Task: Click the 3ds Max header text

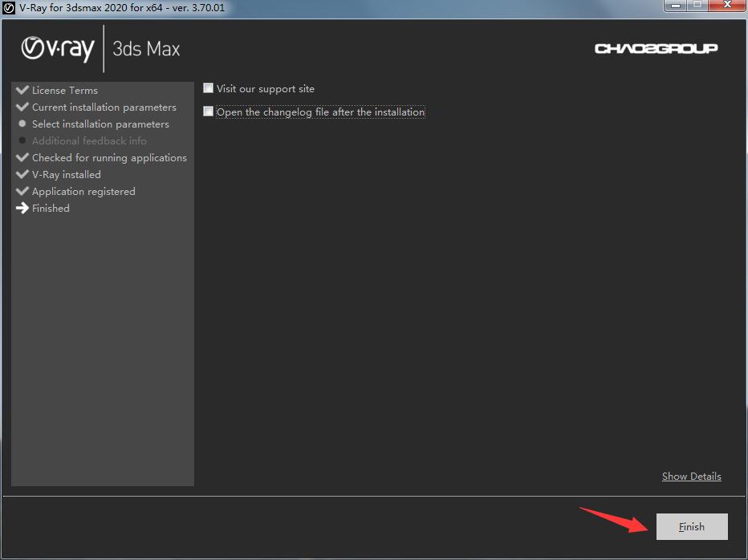Action: pyautogui.click(x=146, y=49)
